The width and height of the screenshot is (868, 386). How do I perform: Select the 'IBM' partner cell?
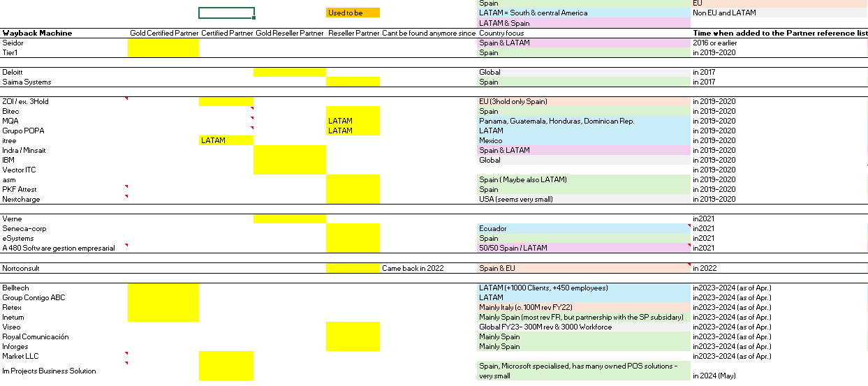(64, 160)
